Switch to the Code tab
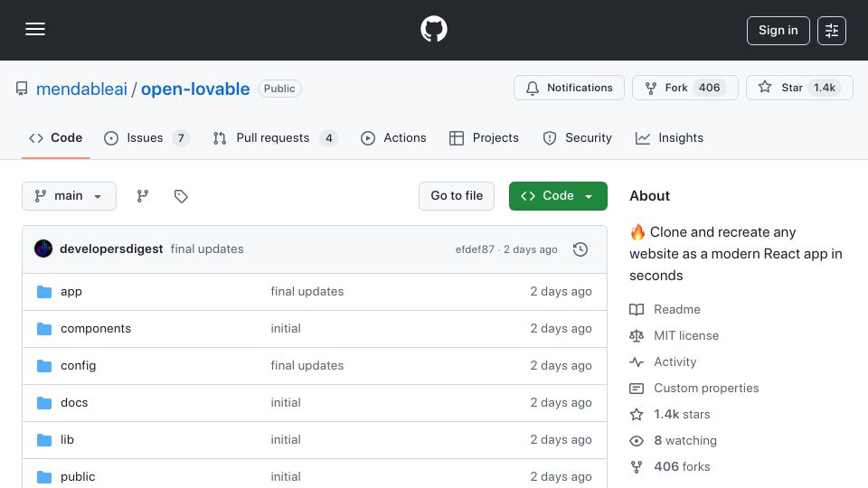Viewport: 868px width, 488px height. 55,137
